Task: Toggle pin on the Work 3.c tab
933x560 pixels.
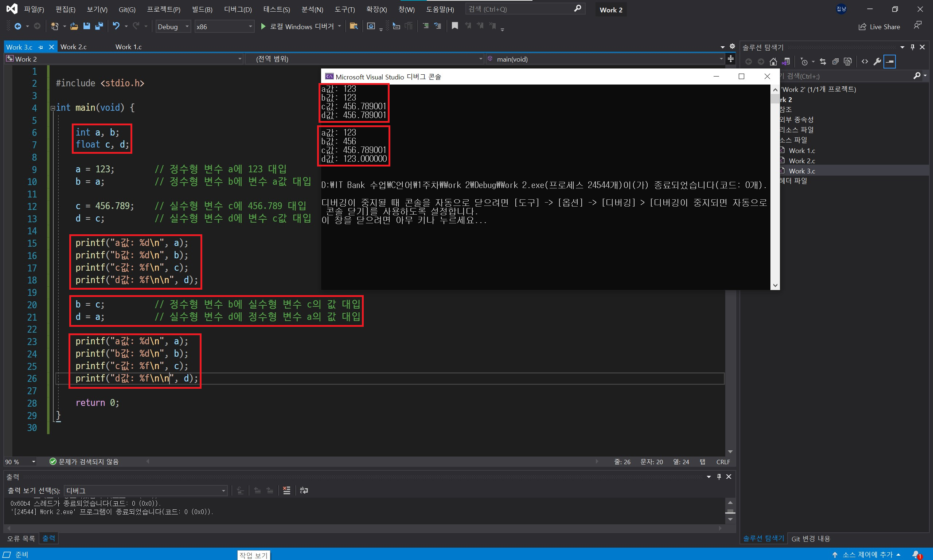Action: (41, 47)
